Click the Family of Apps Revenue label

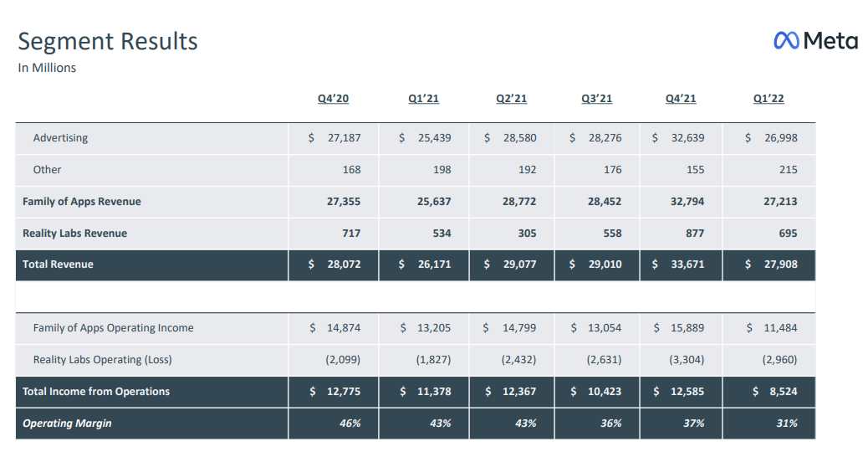[x=82, y=202]
